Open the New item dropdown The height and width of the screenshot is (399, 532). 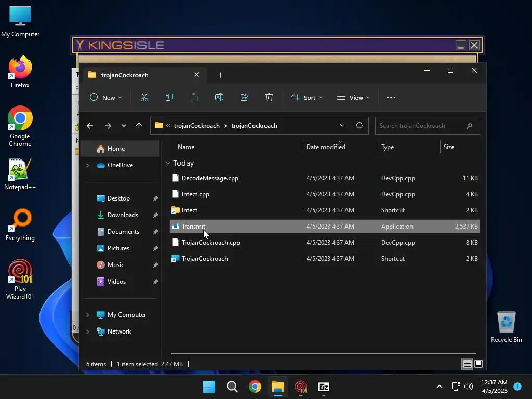[x=106, y=97]
